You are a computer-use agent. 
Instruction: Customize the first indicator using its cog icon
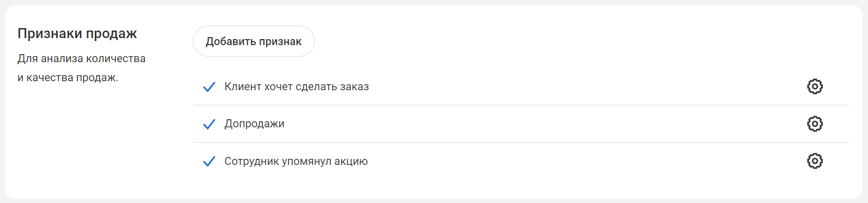814,86
